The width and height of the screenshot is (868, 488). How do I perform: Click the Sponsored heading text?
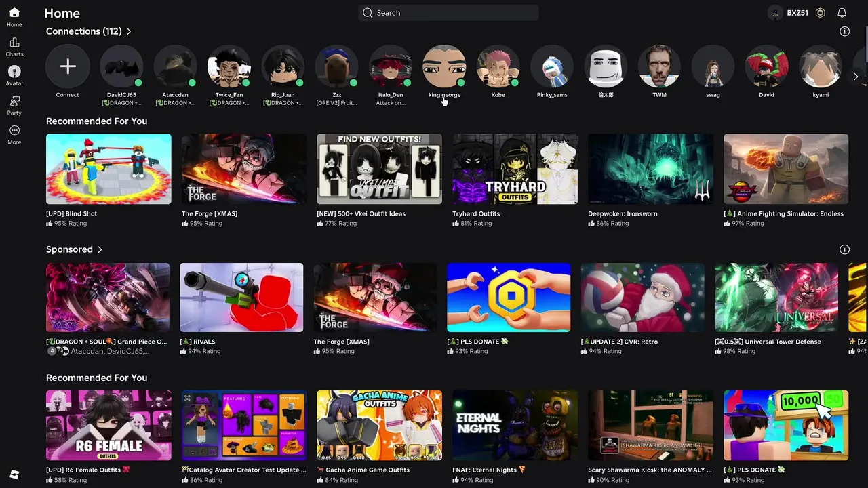coord(69,249)
